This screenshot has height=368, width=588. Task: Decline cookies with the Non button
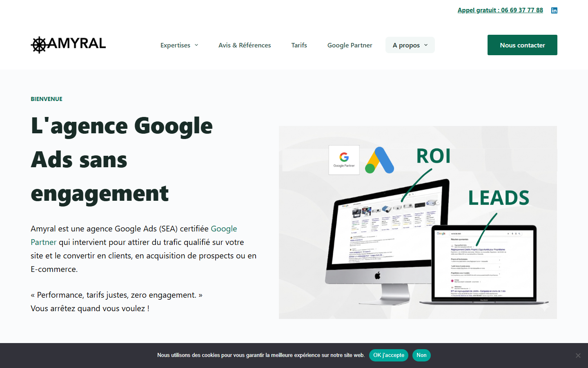click(x=421, y=355)
